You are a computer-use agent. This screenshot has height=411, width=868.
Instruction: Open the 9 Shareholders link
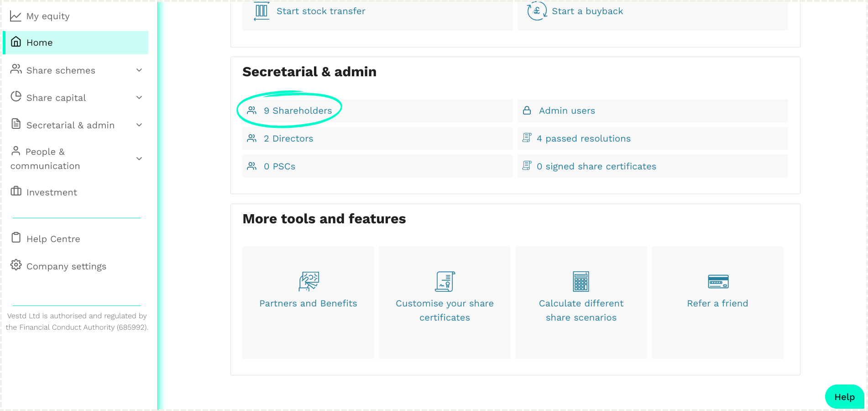click(298, 111)
